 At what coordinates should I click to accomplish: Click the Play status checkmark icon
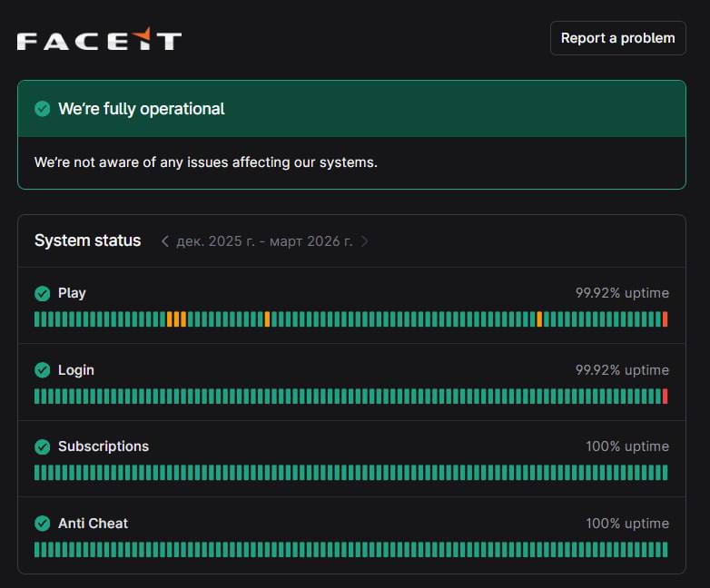coord(42,293)
